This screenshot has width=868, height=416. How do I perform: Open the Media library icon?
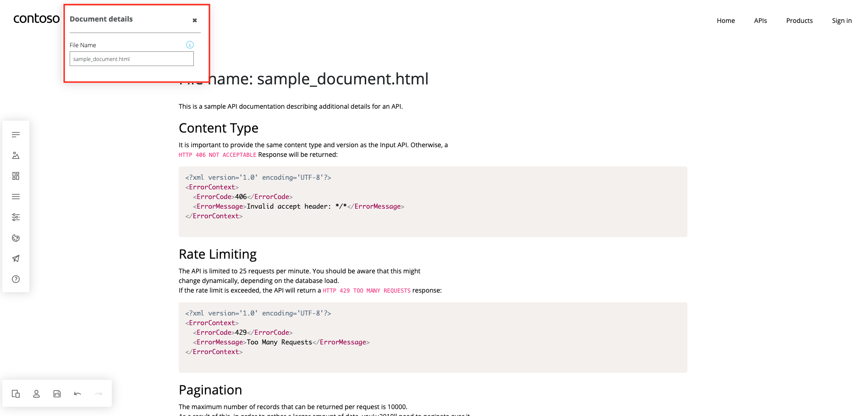tap(16, 155)
